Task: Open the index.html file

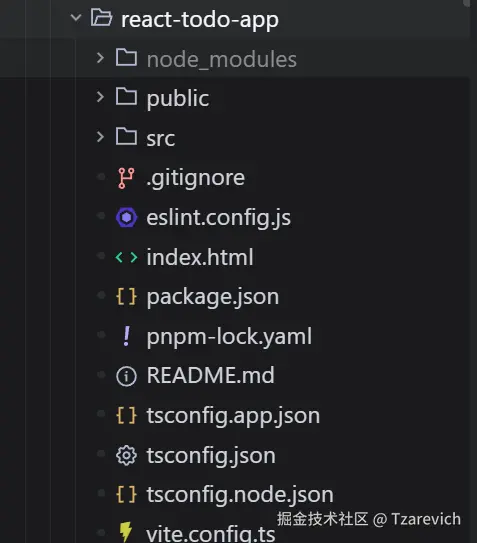Action: 200,257
